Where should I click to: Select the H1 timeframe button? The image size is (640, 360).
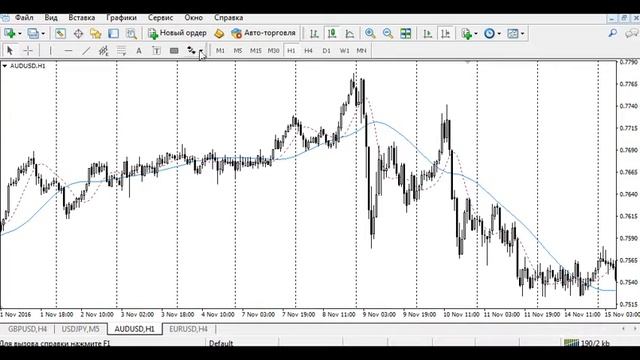291,51
